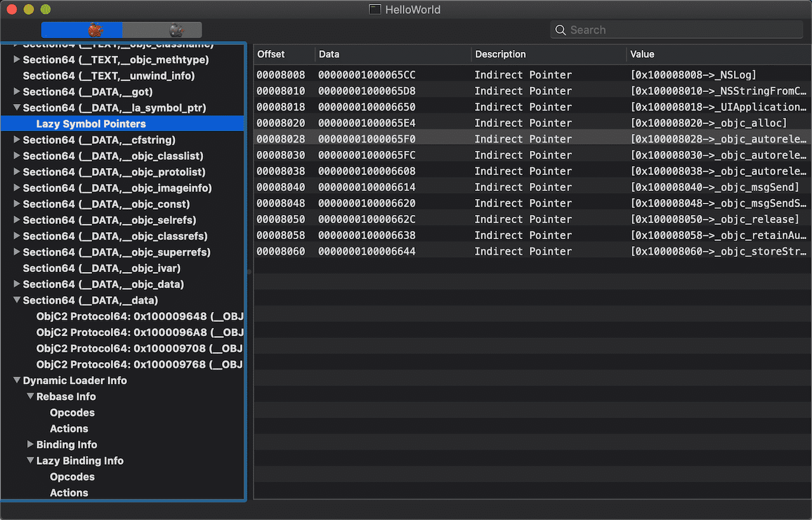The image size is (812, 520).
Task: Select Section64 (__TEXT,__unwind_info) row
Action: (x=123, y=75)
